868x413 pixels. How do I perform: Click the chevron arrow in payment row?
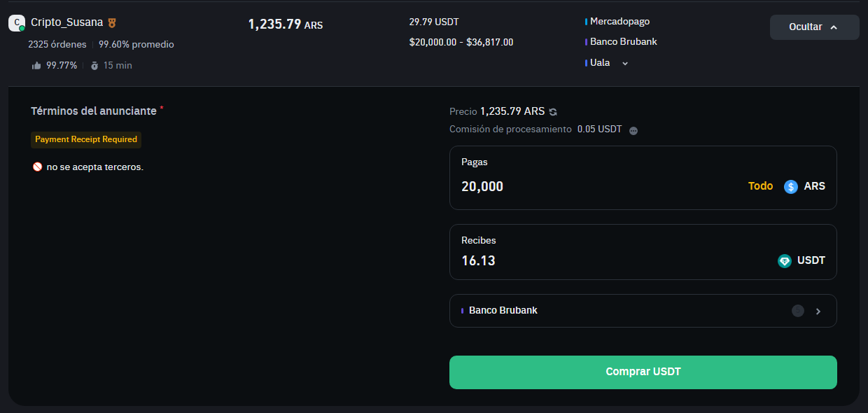pos(818,311)
